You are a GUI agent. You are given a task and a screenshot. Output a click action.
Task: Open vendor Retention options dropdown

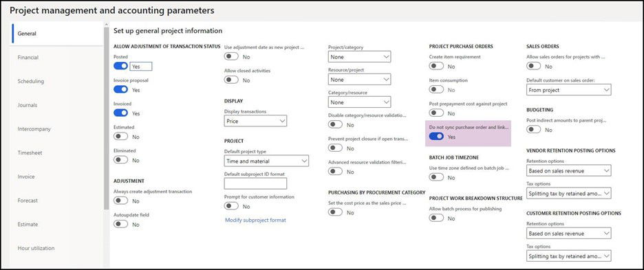[x=568, y=170]
